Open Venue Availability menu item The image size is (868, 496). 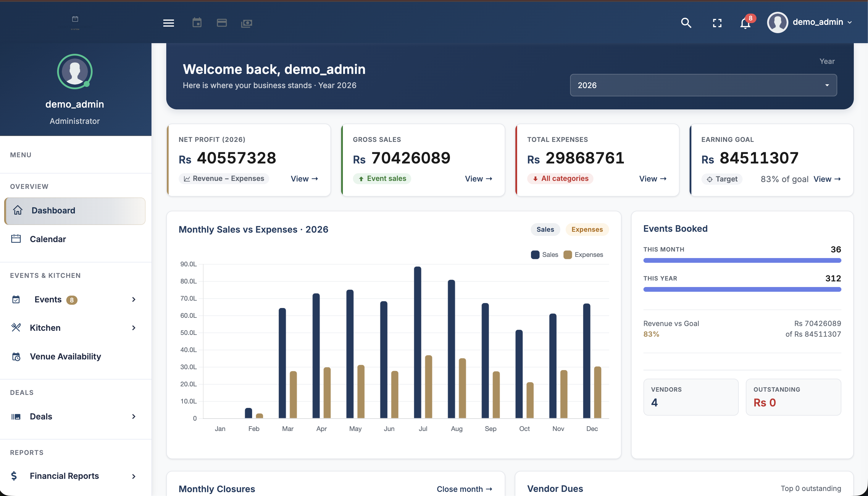[75, 356]
